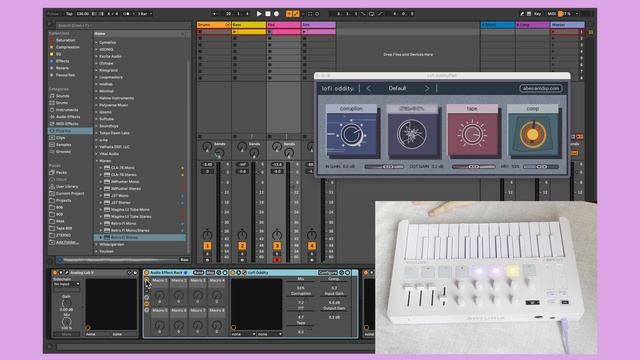The width and height of the screenshot is (640, 360).
Task: Click the Macro 1 knob
Action: coord(160,295)
